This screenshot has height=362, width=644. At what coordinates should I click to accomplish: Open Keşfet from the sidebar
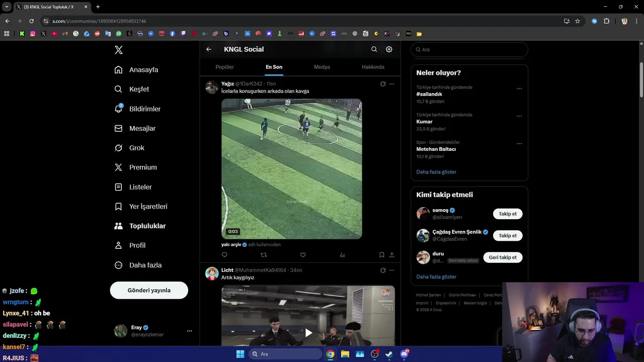point(132,89)
